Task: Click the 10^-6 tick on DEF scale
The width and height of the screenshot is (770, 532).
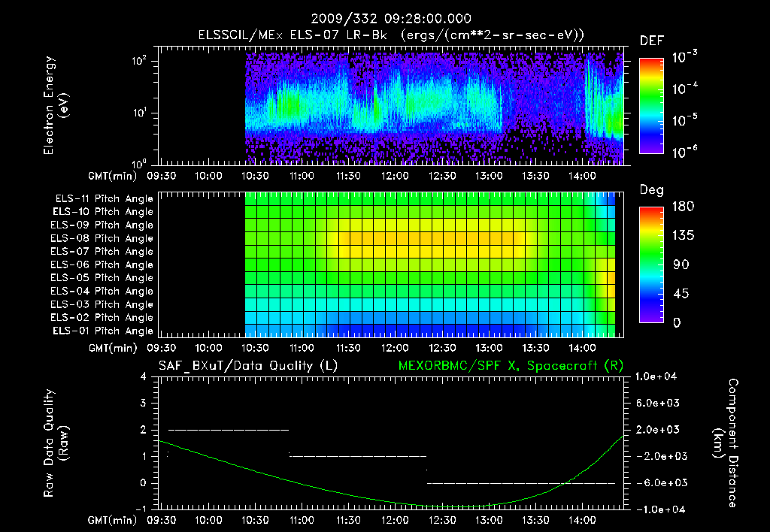Action: pos(684,152)
